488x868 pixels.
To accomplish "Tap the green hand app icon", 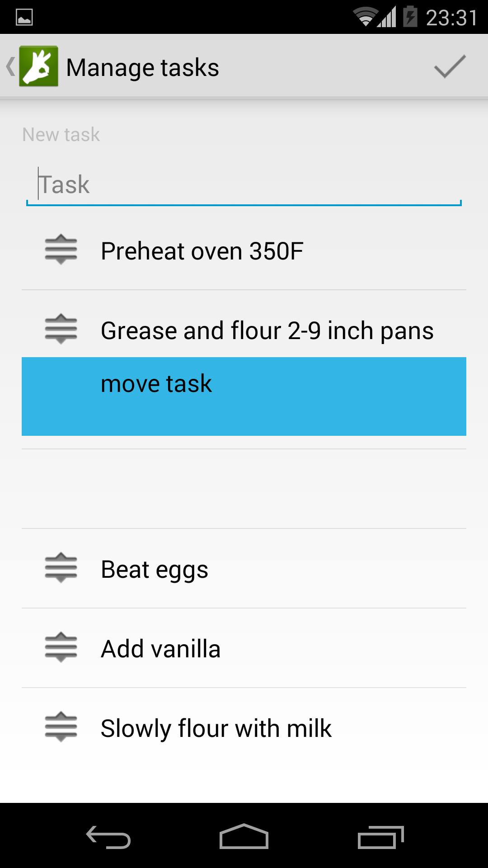I will point(38,66).
